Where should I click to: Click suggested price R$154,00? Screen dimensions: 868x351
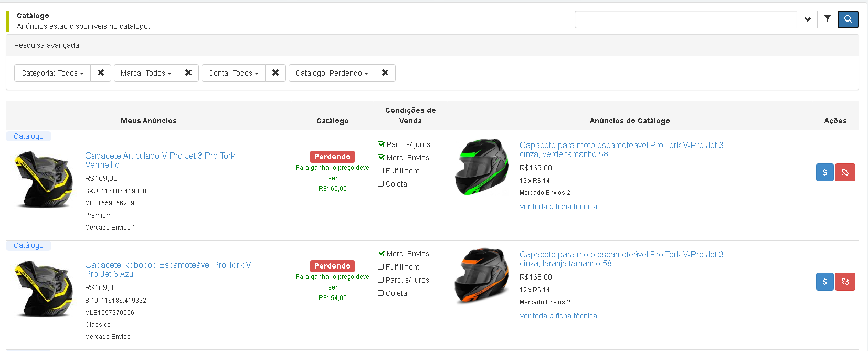(333, 298)
